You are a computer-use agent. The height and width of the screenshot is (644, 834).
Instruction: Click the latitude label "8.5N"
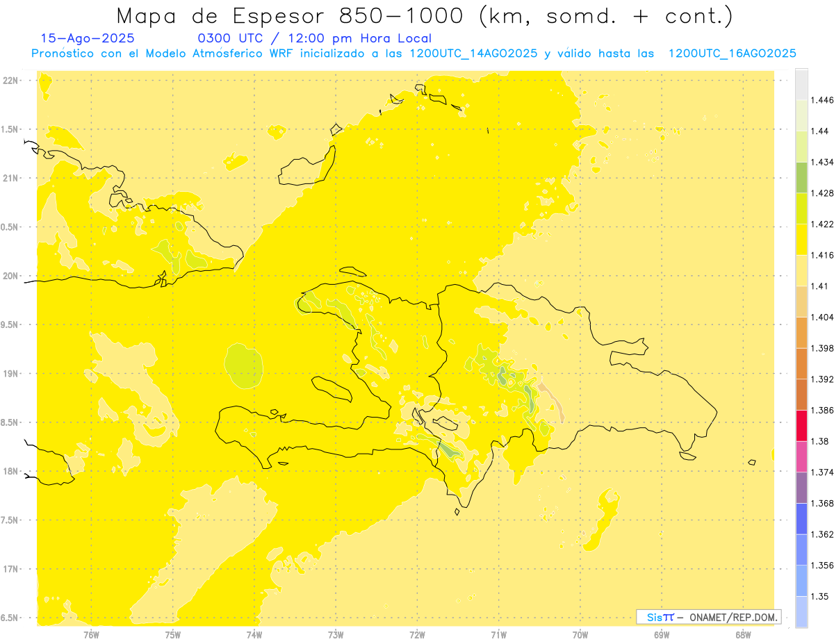pos(10,422)
